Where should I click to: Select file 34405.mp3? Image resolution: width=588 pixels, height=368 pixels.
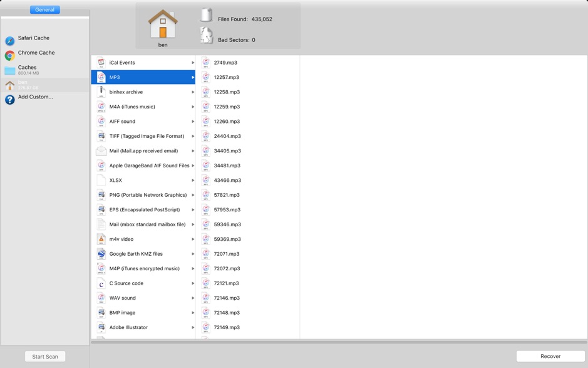pos(247,150)
